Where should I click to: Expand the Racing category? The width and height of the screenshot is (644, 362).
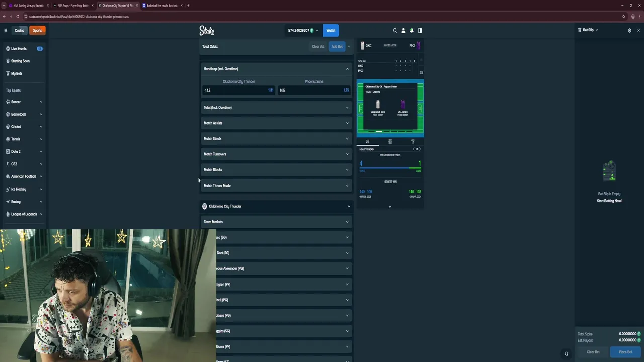[x=24, y=201]
